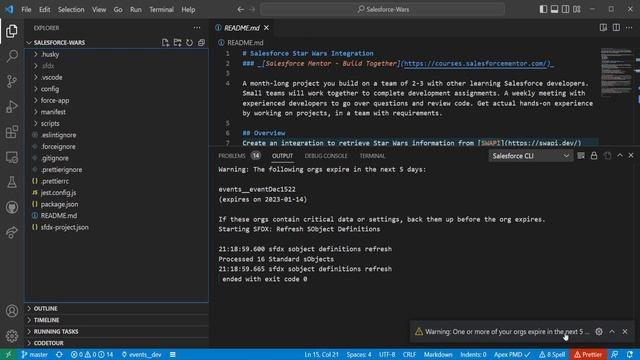Click the Salesforce-Wars command center search box
Viewport: 640px width, 360px height.
click(x=382, y=9)
